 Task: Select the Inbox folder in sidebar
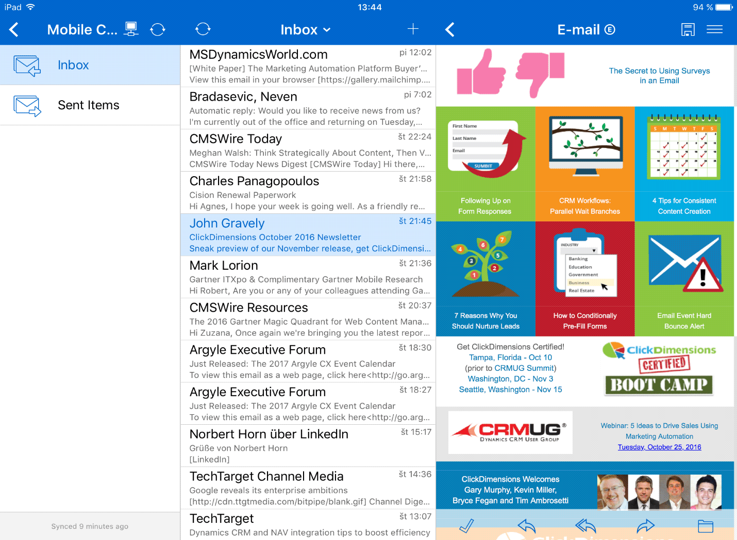[x=90, y=65]
